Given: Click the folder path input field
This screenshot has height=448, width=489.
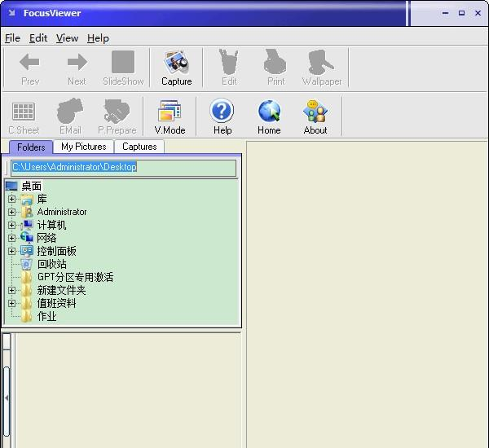Looking at the screenshot, I should pos(124,168).
